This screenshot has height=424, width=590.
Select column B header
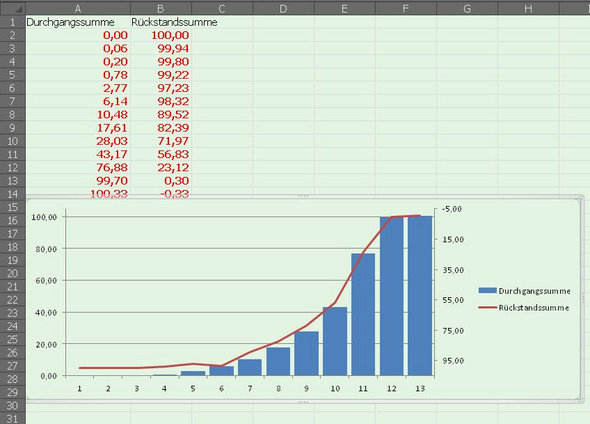click(x=161, y=9)
